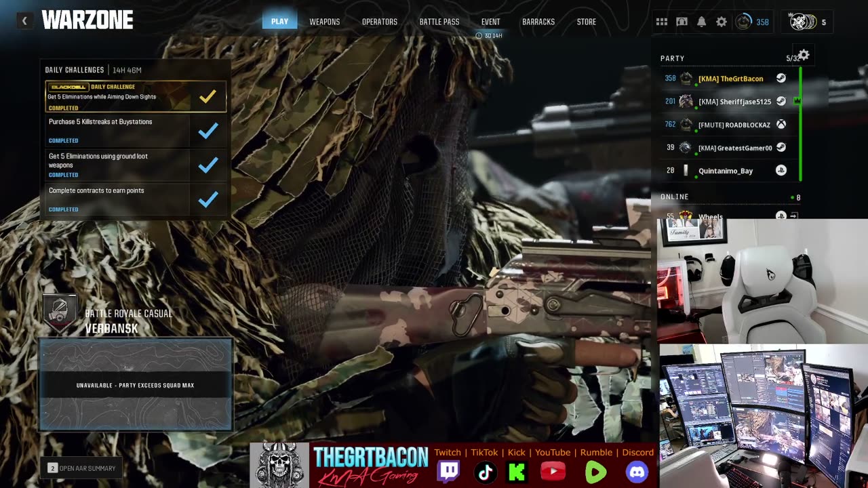This screenshot has width=868, height=488.
Task: Click "Complete contracts to earn points" text
Action: [96, 190]
